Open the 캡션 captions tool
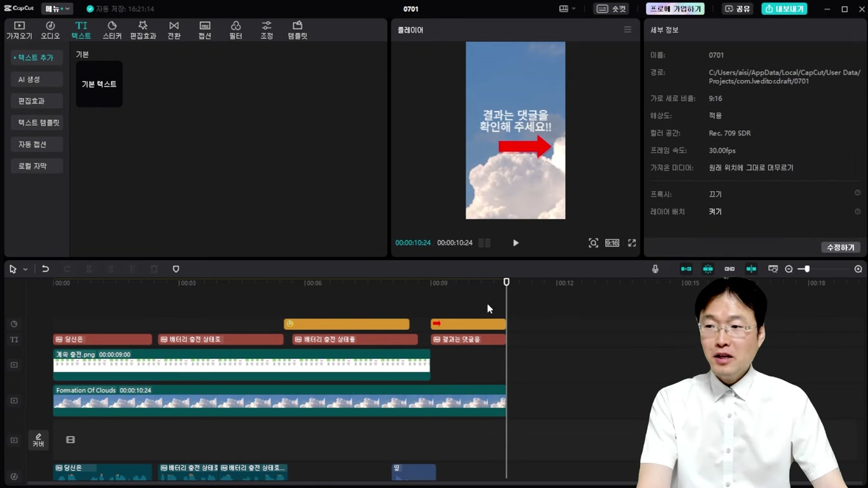868x488 pixels. click(x=205, y=30)
